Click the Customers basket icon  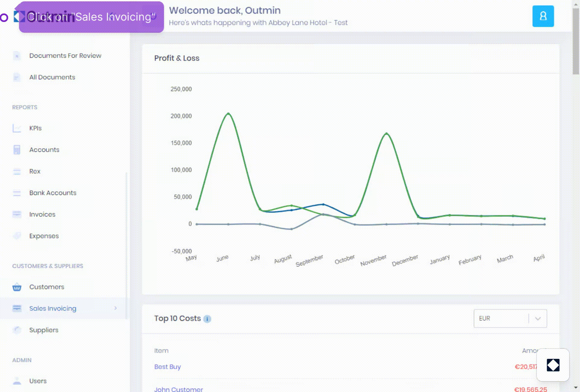coord(17,287)
